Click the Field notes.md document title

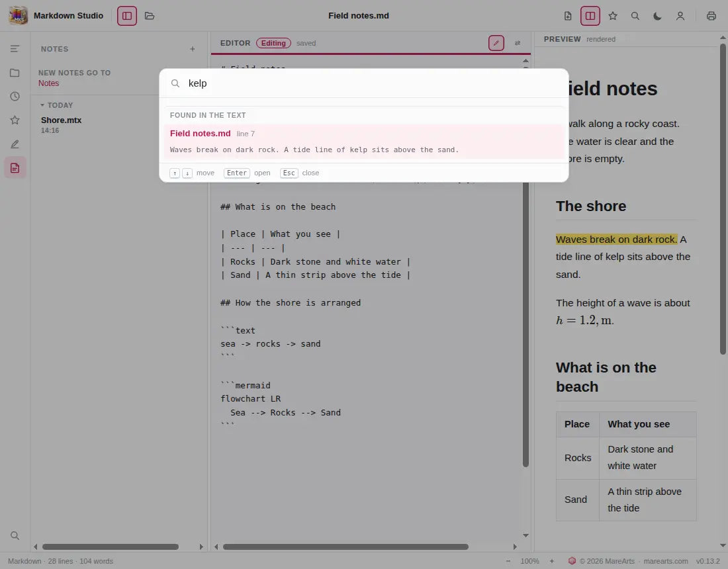[x=359, y=16]
